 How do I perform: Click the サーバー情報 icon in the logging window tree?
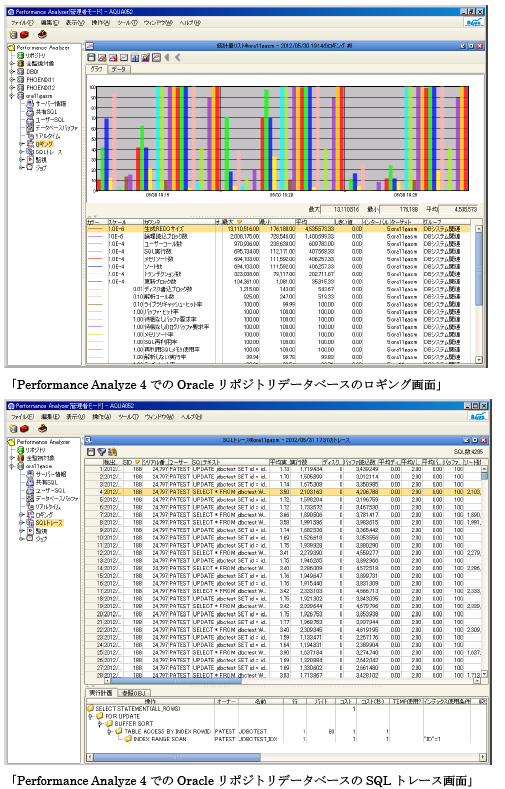point(30,104)
